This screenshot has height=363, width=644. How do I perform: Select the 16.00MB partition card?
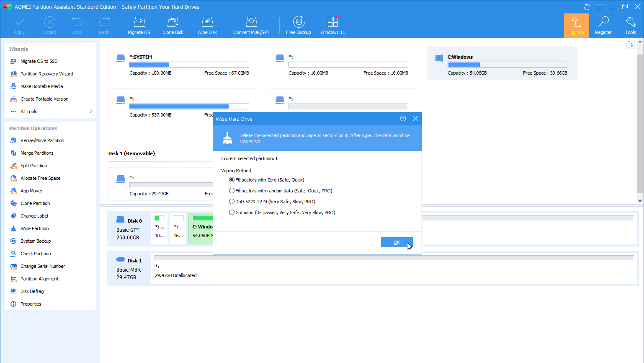pos(343,63)
